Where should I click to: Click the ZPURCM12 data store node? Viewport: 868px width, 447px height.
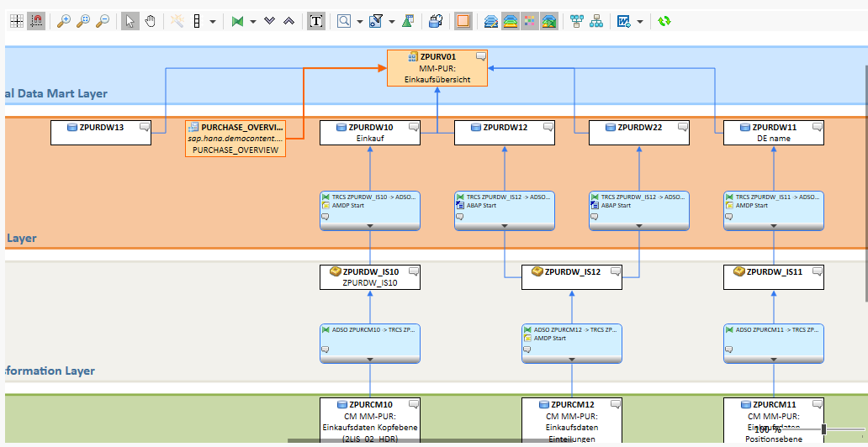pyautogui.click(x=572, y=419)
